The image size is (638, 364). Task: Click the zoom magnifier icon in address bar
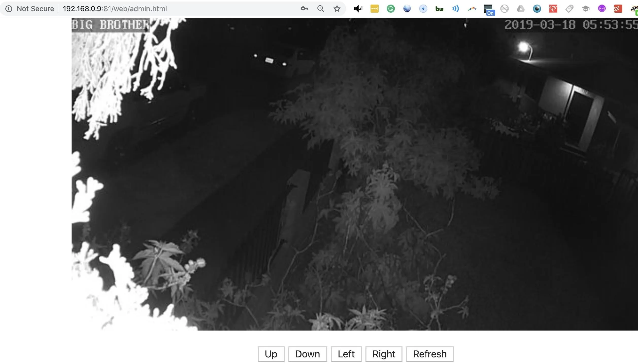321,9
